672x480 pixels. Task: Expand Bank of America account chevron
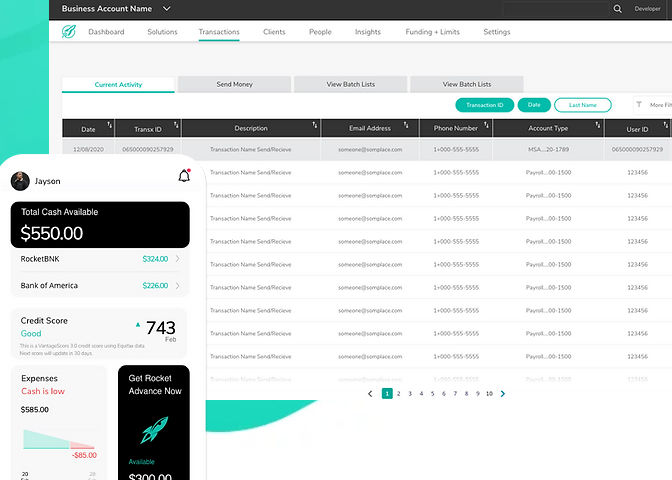point(177,285)
